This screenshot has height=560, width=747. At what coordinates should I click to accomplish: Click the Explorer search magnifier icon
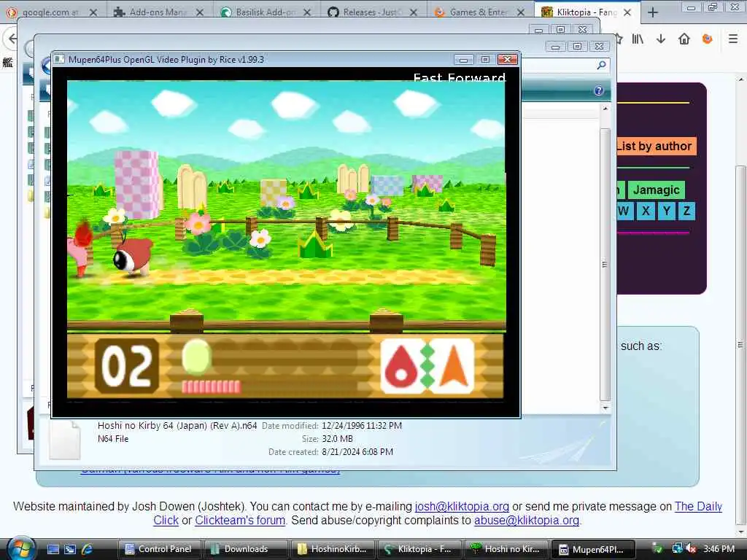[602, 65]
